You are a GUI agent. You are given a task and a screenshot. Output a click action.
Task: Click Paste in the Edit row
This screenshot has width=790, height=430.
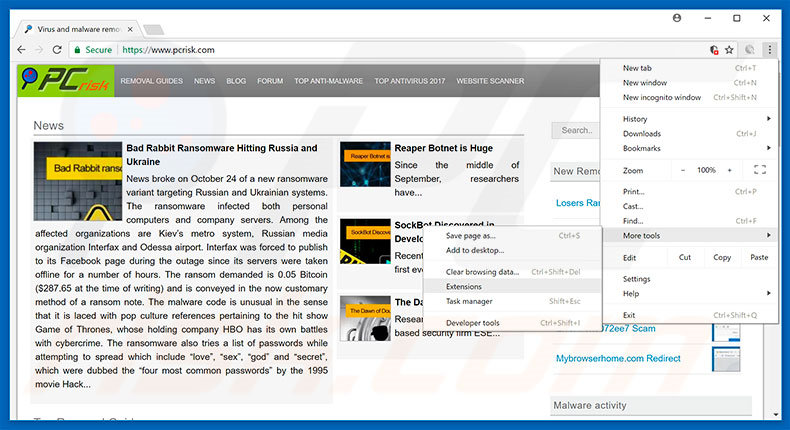tap(759, 257)
